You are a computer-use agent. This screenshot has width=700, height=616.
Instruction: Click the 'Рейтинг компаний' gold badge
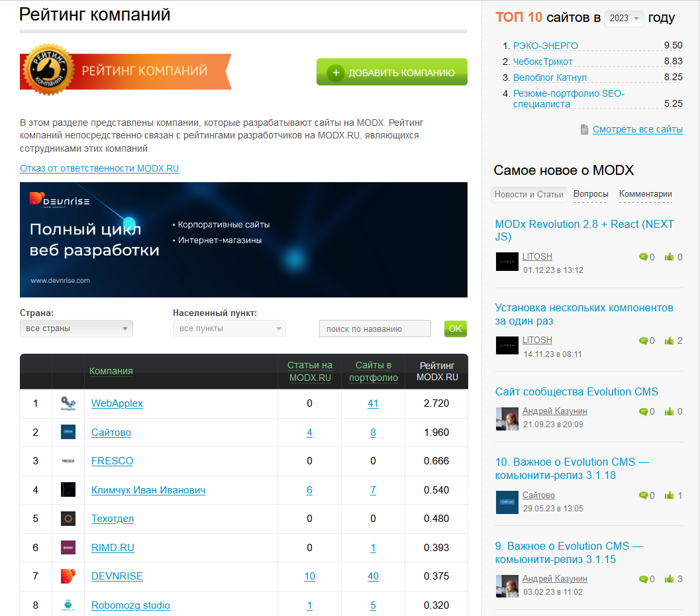(48, 70)
